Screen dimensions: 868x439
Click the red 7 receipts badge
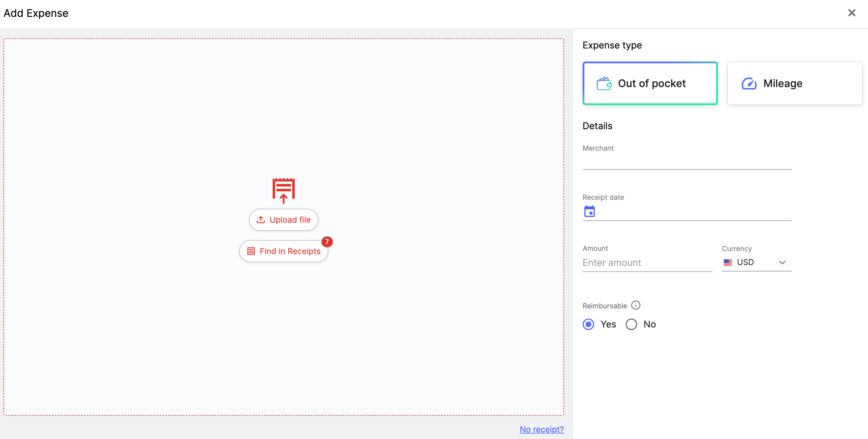(327, 242)
